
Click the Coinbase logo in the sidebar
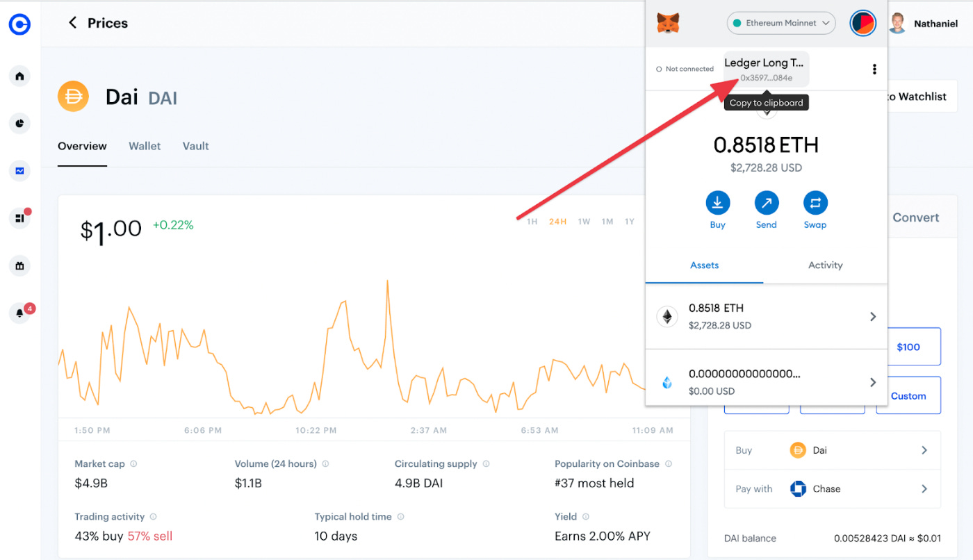[x=19, y=24]
